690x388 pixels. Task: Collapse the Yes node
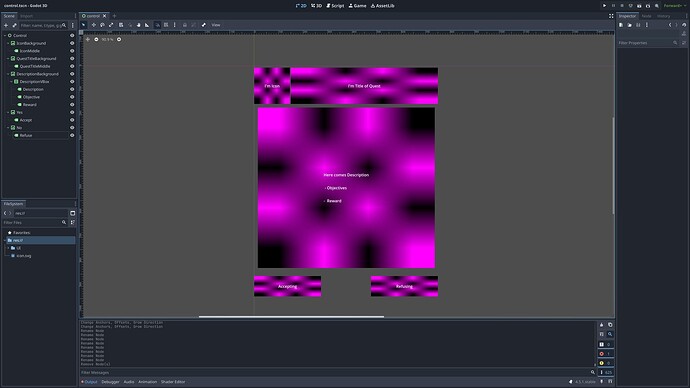click(x=8, y=112)
